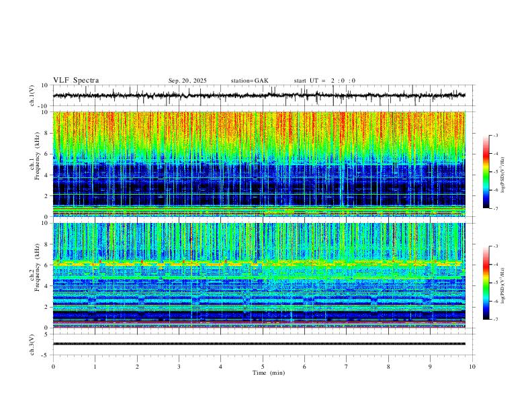
Task: Click the time axis tick label '5'
Action: point(263,367)
